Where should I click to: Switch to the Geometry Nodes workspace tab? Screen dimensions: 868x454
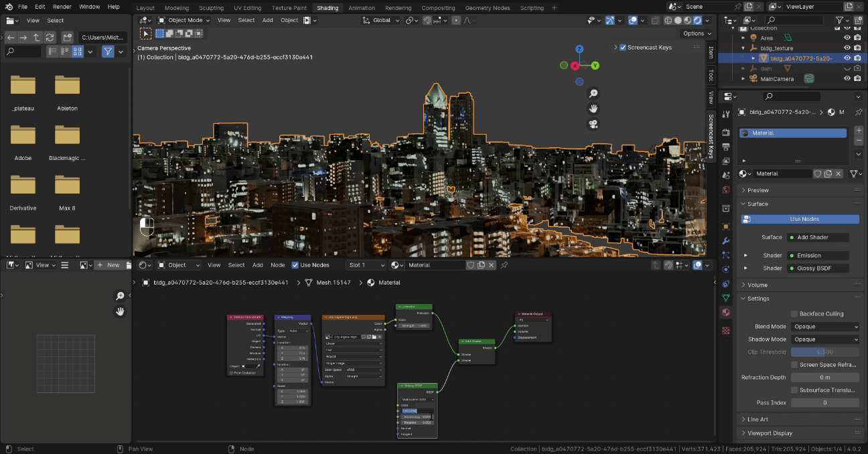pos(488,8)
